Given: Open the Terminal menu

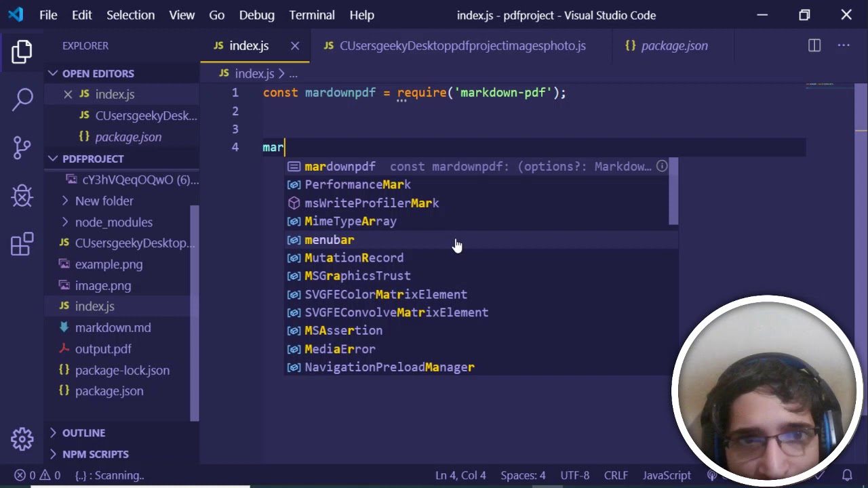Looking at the screenshot, I should (312, 15).
